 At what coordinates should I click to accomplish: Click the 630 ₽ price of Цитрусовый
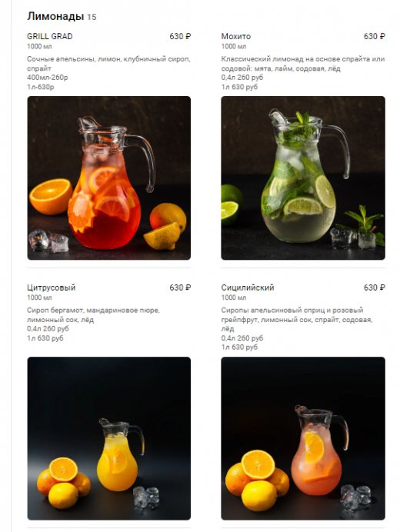(x=180, y=288)
